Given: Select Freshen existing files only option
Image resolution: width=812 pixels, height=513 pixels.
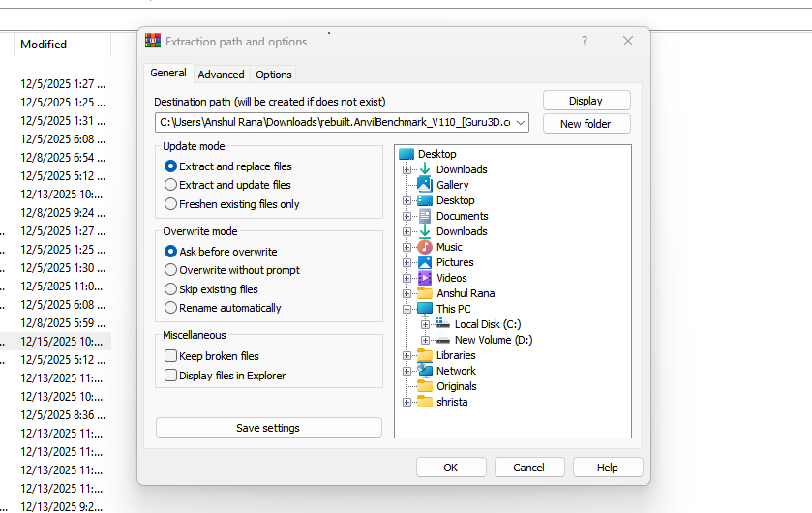Looking at the screenshot, I should coord(170,204).
